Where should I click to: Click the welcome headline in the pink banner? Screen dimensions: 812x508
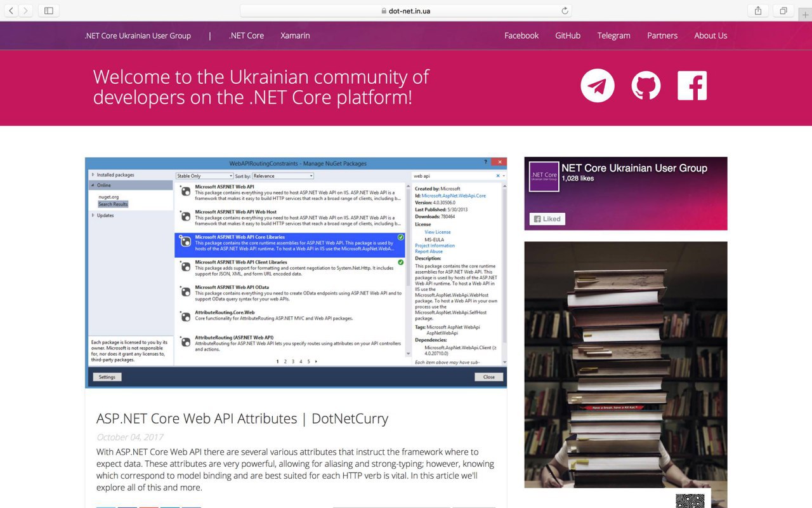pyautogui.click(x=261, y=87)
